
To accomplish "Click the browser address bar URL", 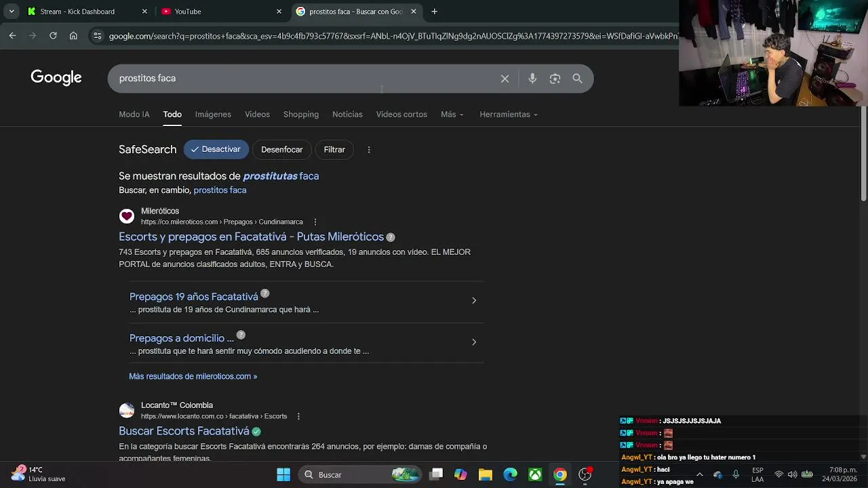I will [392, 36].
